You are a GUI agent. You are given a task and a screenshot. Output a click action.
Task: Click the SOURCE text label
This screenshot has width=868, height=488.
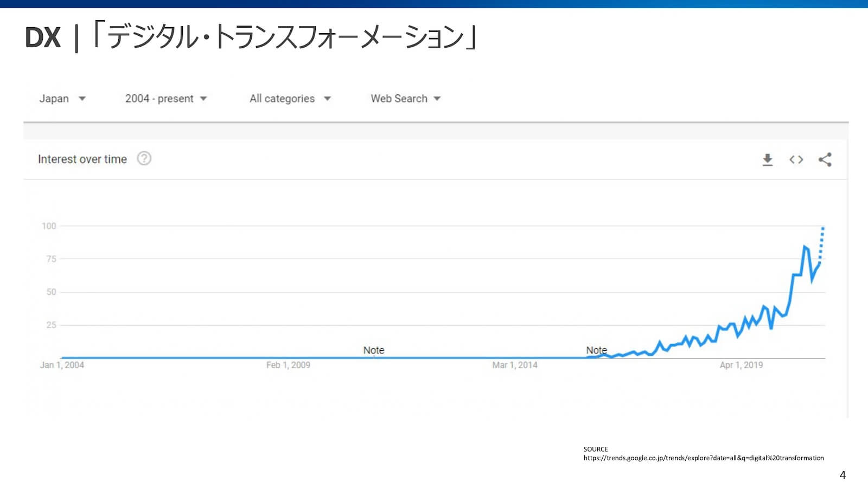coord(595,449)
